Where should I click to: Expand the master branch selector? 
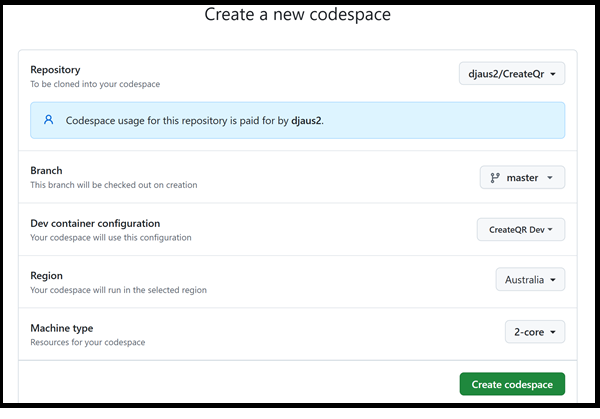pos(522,178)
